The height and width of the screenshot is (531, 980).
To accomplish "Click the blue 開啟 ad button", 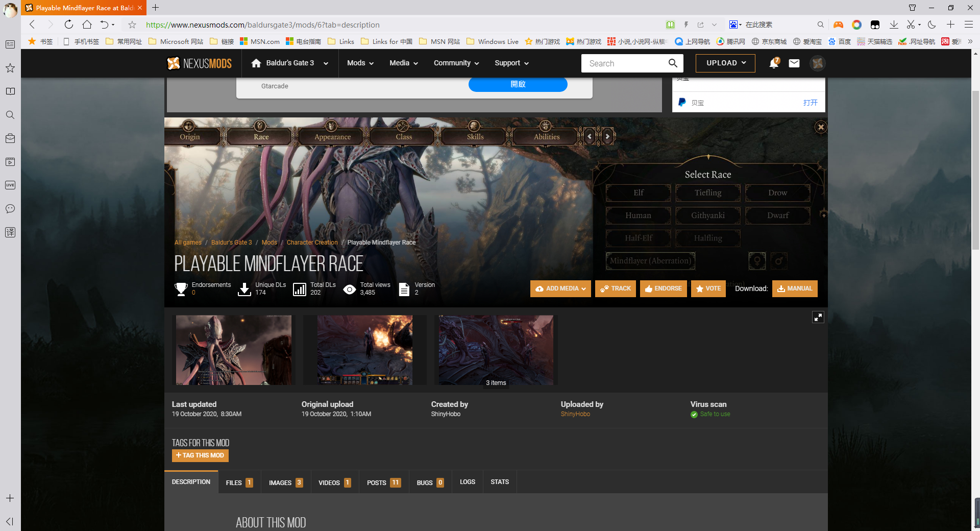I will click(518, 84).
